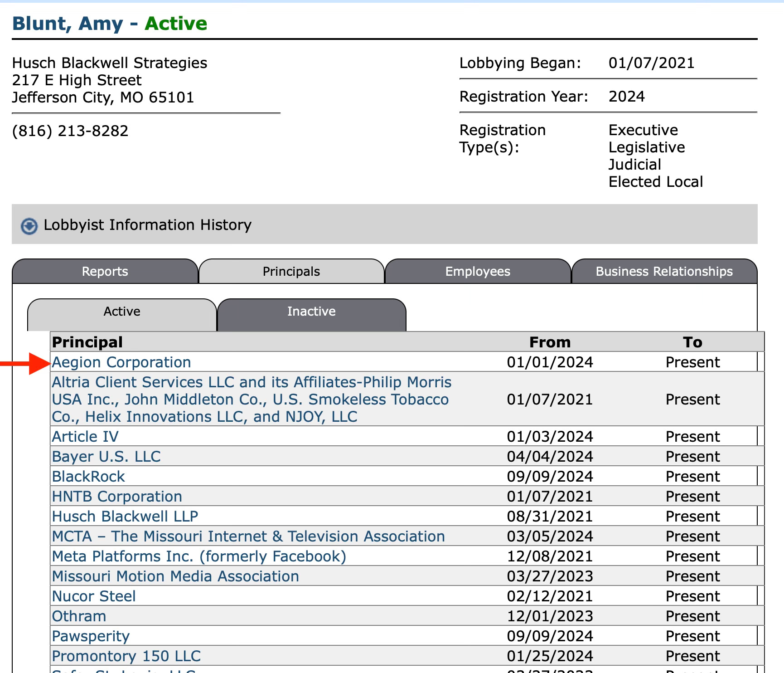
Task: Open the Business Relationships tab
Action: coord(664,272)
